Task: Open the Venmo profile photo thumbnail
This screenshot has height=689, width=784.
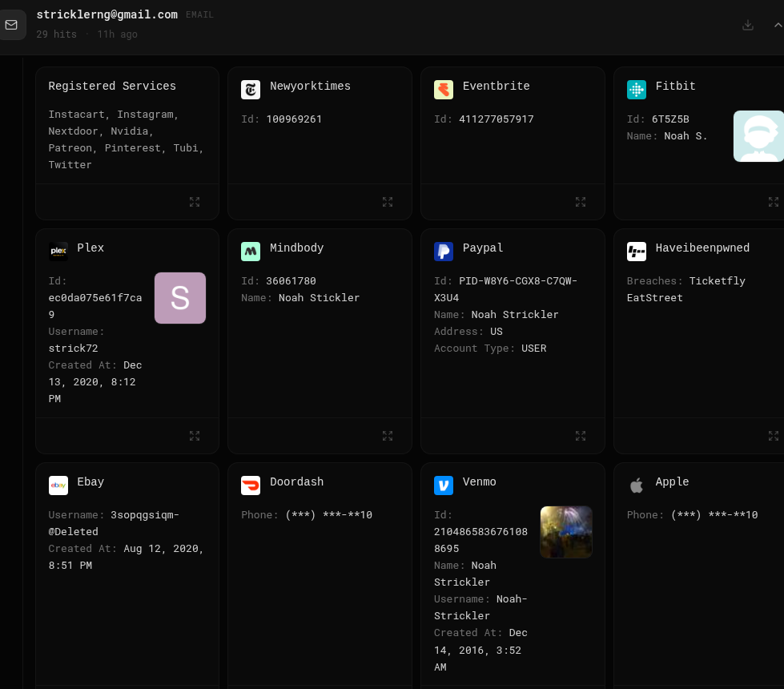Action: [566, 532]
